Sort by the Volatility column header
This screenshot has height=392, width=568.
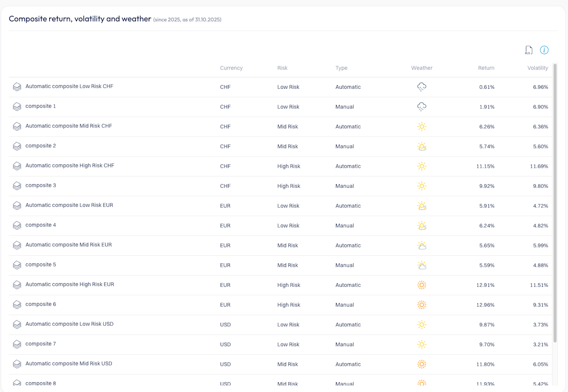point(537,68)
